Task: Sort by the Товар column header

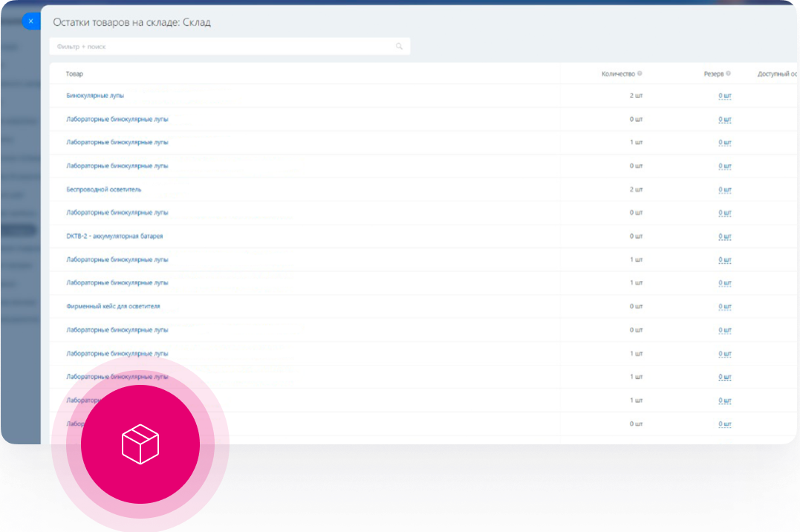Action: coord(74,74)
